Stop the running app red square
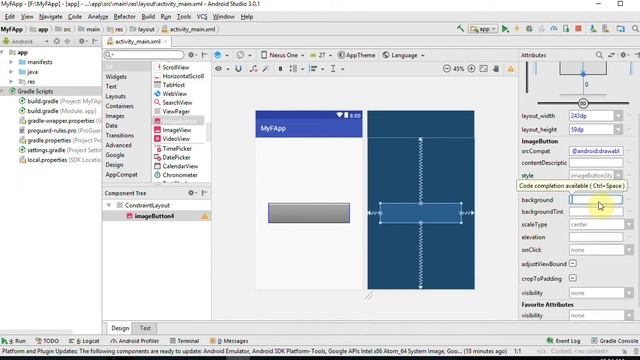 click(578, 29)
